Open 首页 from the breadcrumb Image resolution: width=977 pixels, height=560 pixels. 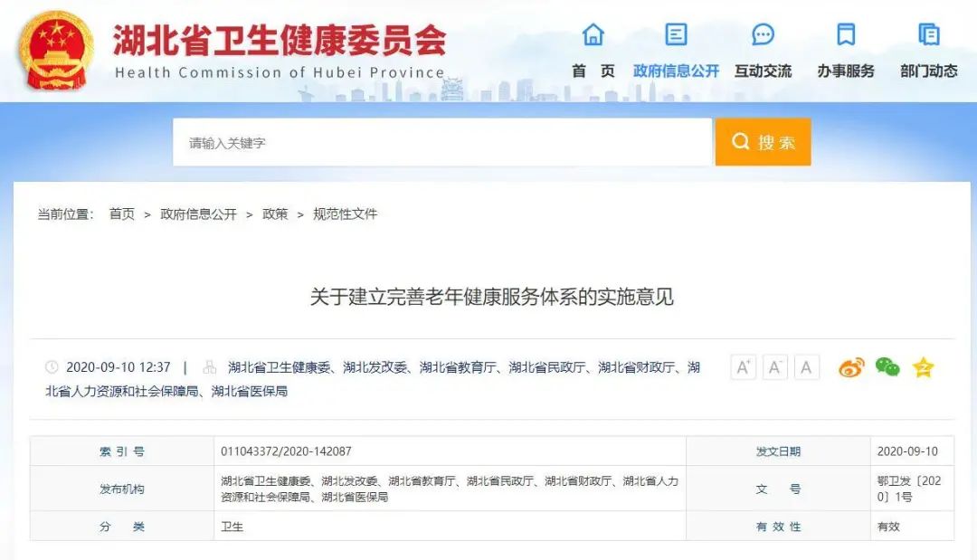pos(122,214)
